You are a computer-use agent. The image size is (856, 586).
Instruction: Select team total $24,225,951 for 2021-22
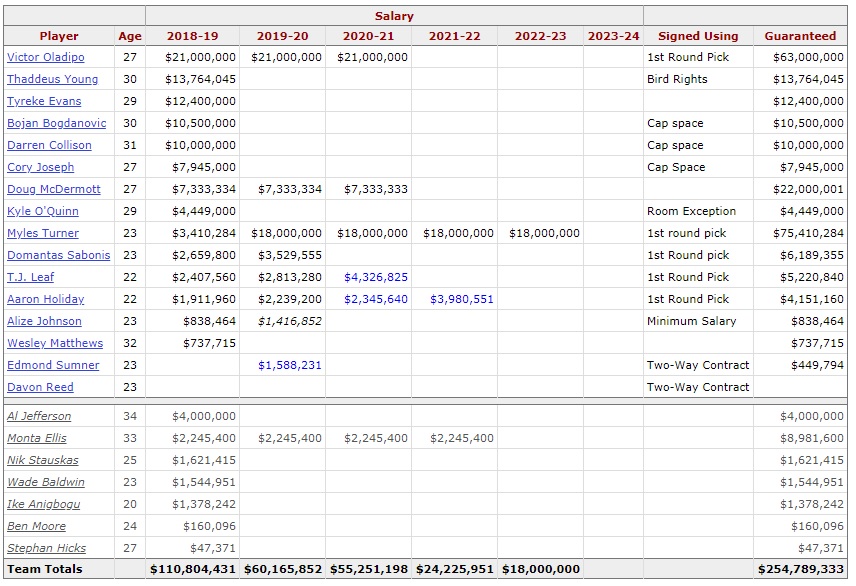(455, 569)
